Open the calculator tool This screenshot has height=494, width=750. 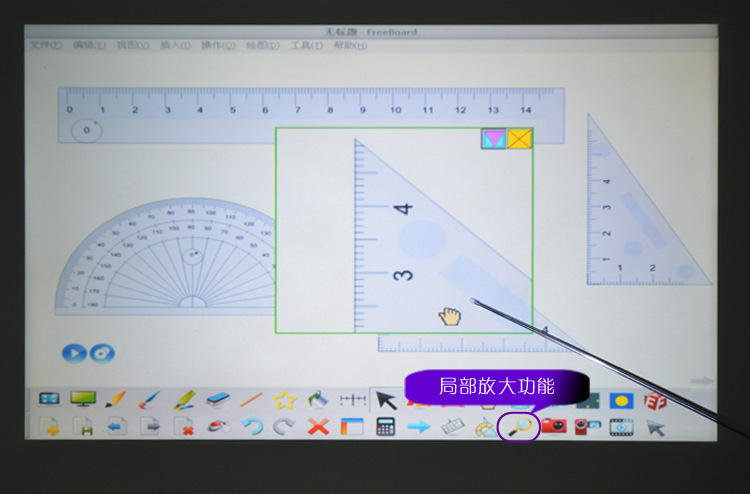coord(385,427)
